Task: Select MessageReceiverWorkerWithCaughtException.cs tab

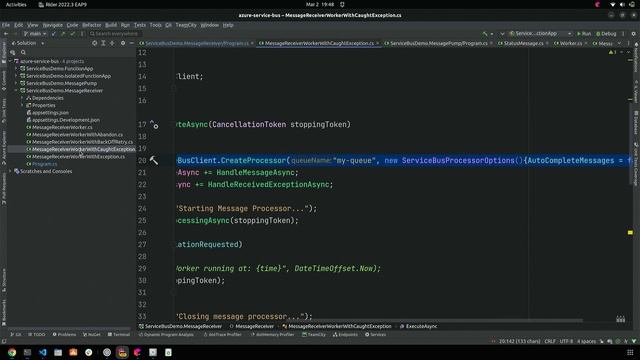Action: [x=319, y=43]
